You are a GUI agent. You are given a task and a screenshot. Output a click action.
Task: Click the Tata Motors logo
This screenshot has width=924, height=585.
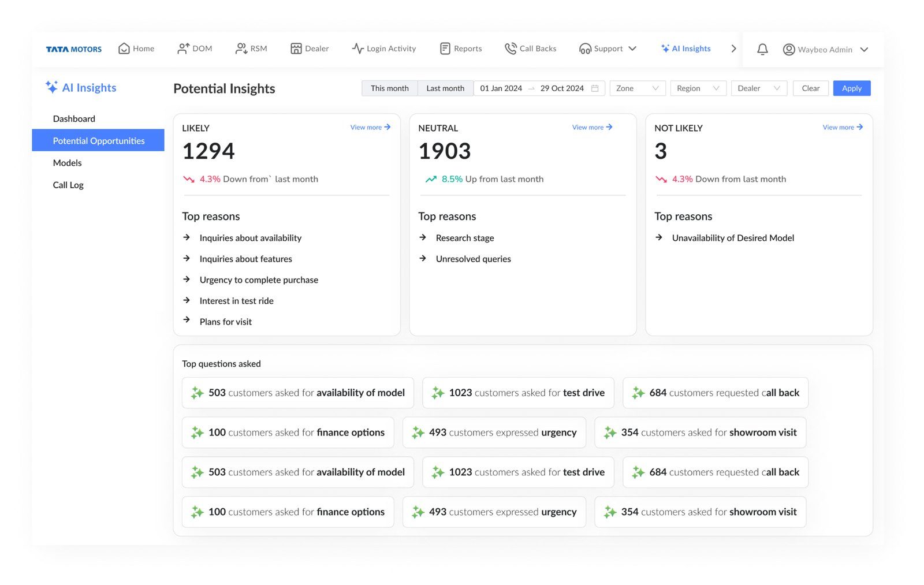[x=73, y=49]
